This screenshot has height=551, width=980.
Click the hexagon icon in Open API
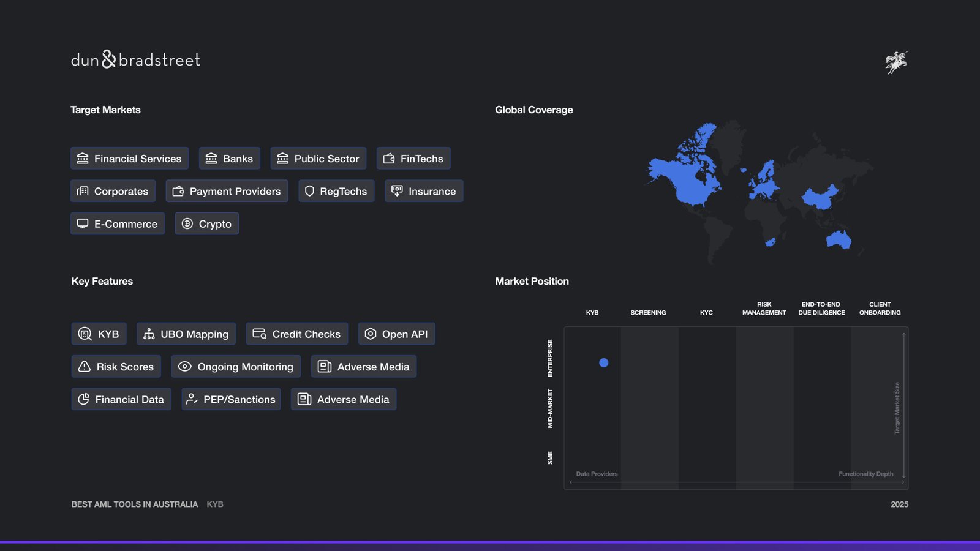tap(371, 334)
